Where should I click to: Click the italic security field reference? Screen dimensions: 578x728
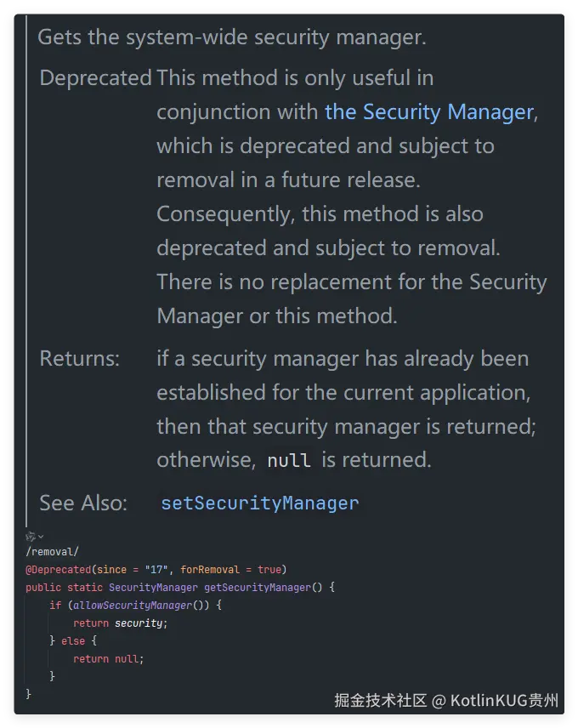tap(139, 623)
